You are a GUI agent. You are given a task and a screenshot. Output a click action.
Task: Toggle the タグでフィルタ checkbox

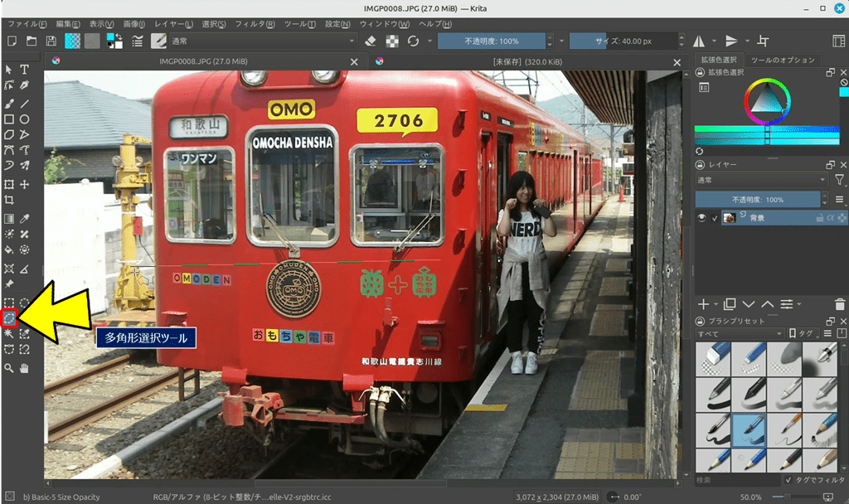pyautogui.click(x=788, y=480)
